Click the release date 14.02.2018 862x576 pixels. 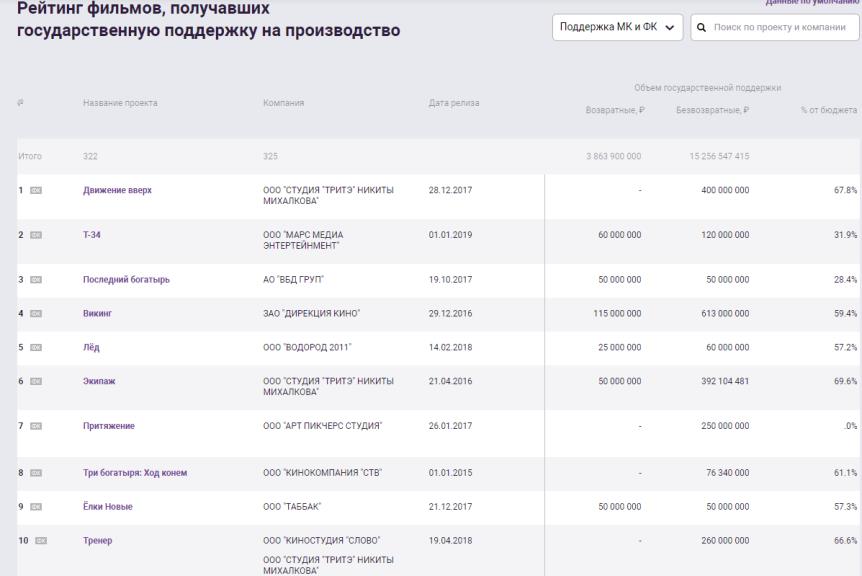tap(450, 347)
